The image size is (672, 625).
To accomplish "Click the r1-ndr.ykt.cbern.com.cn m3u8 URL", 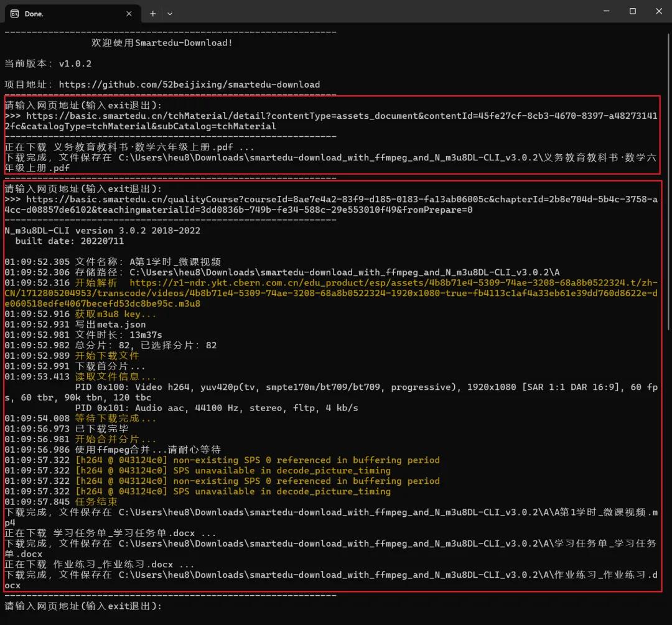I will 331,294.
